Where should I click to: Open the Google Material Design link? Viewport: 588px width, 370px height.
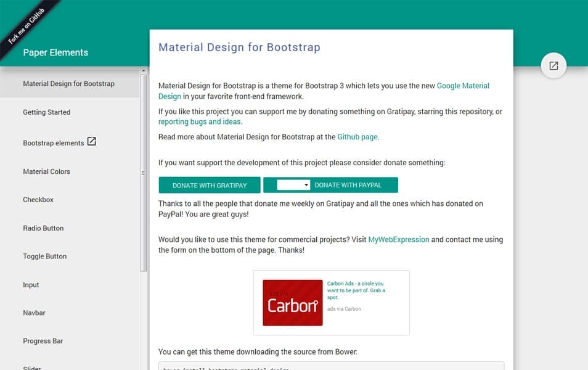[x=462, y=86]
